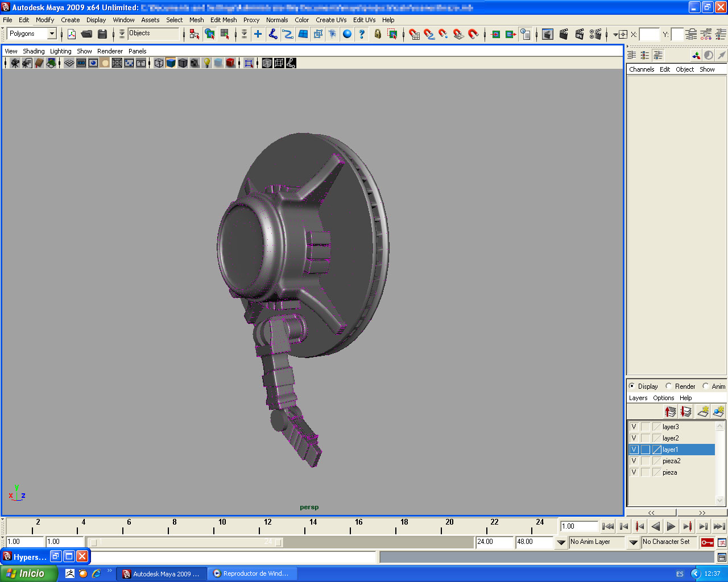Click the Create New Empty Layer icon
728x582 pixels.
pyautogui.click(x=703, y=411)
